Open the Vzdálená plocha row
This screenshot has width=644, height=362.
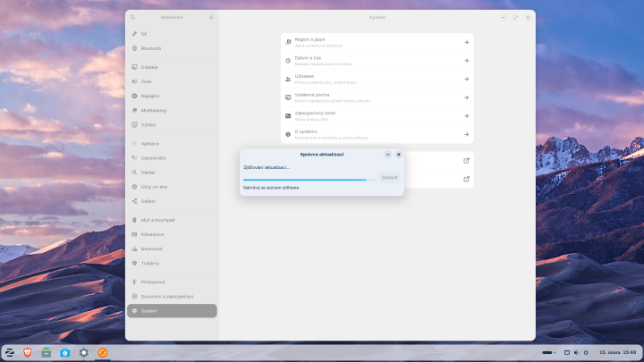(377, 97)
